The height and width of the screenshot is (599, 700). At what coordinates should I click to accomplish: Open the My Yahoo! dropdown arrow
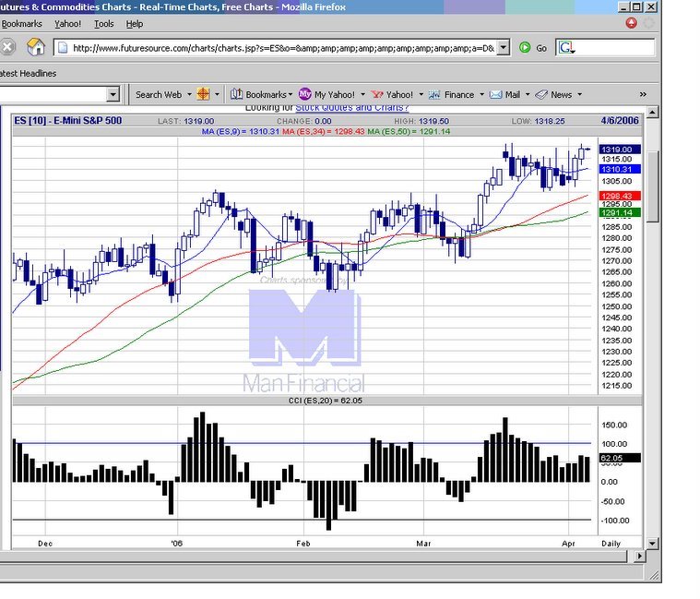coord(362,95)
